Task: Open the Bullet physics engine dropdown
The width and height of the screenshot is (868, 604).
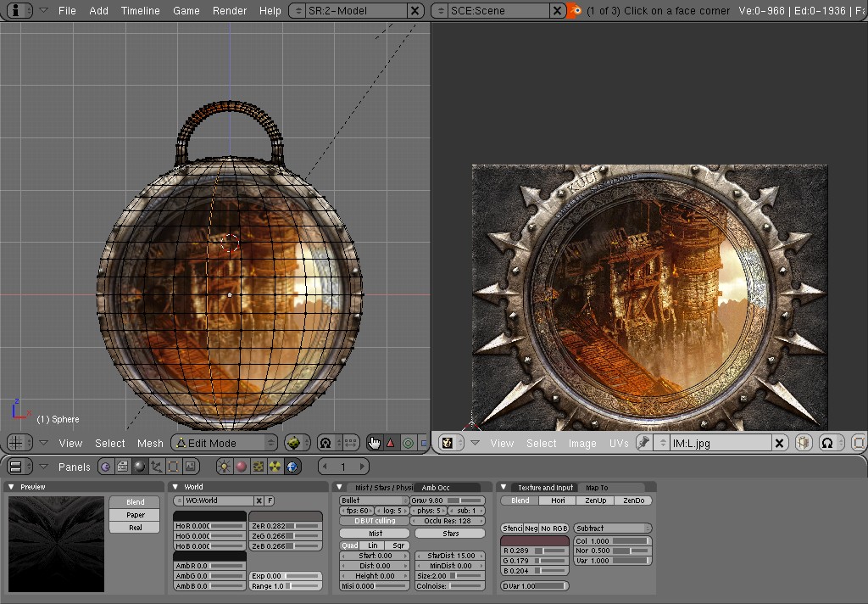Action: coord(374,501)
